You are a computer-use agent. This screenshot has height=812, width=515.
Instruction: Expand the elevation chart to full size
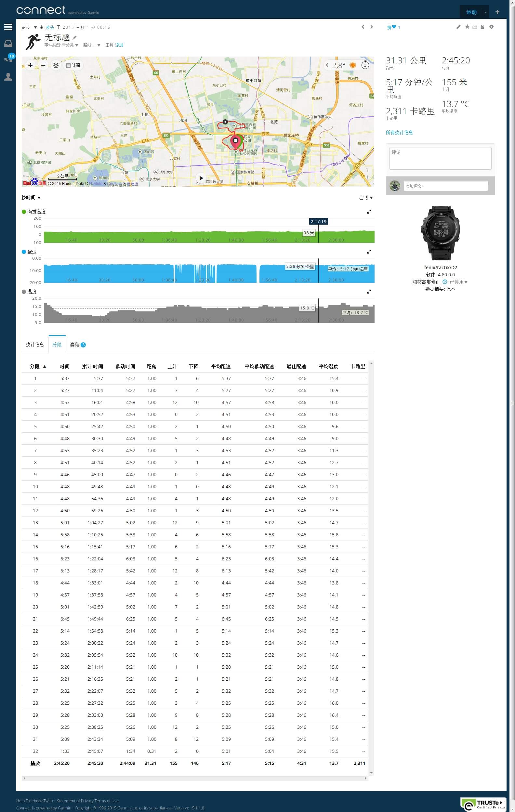[369, 212]
